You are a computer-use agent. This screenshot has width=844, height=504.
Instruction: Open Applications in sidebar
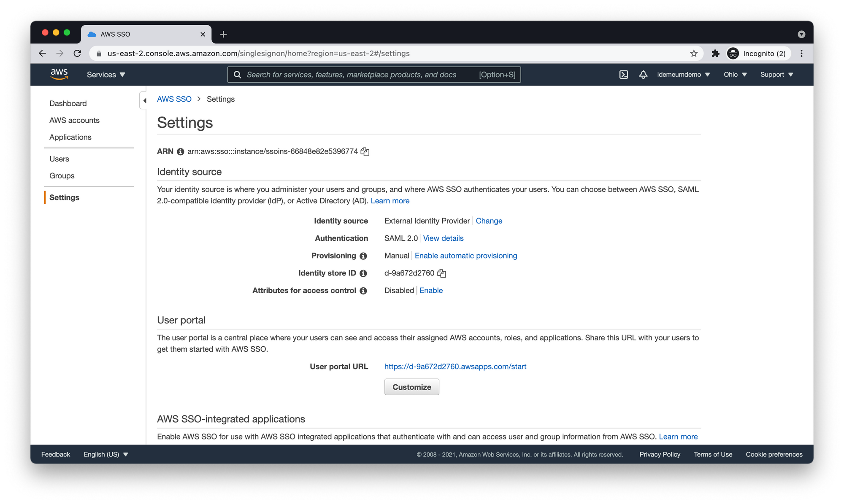70,137
